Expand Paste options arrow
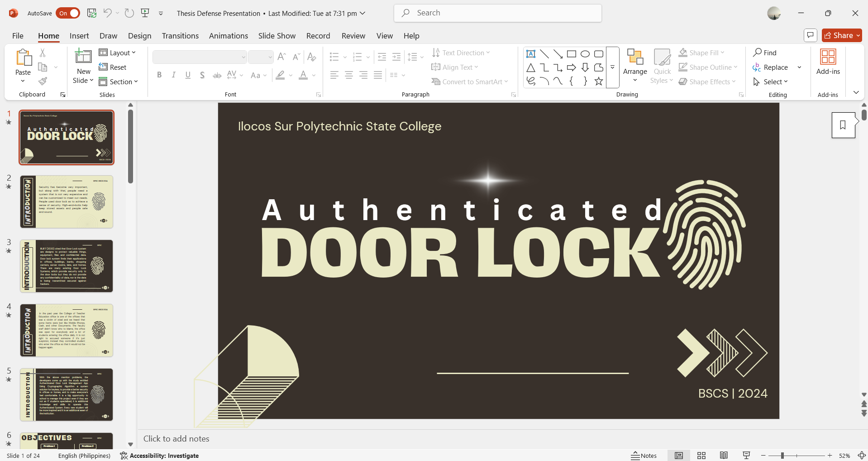Image resolution: width=868 pixels, height=461 pixels. coord(23,81)
